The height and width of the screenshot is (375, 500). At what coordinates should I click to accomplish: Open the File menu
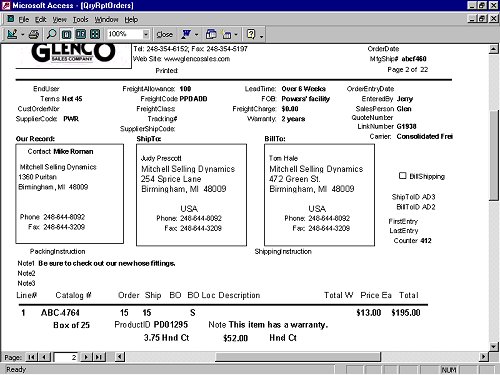pos(23,20)
